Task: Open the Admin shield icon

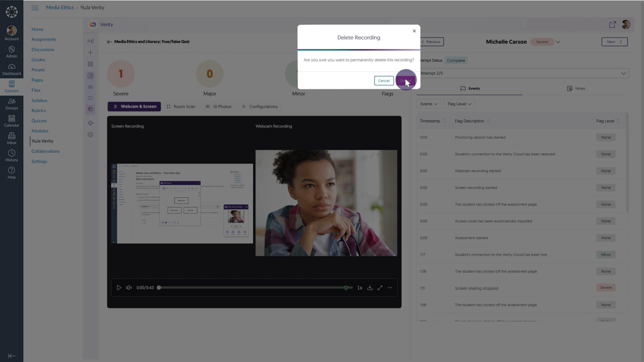Action: click(x=12, y=52)
